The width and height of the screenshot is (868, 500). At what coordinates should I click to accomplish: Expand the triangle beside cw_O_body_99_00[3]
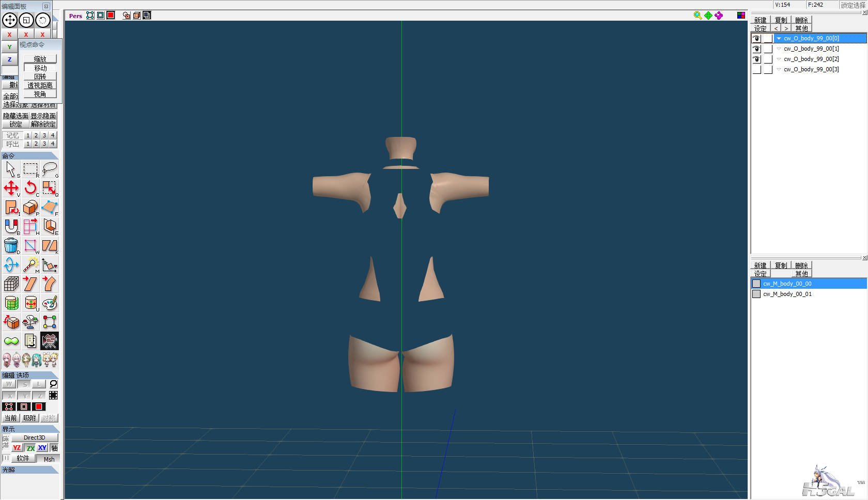779,70
